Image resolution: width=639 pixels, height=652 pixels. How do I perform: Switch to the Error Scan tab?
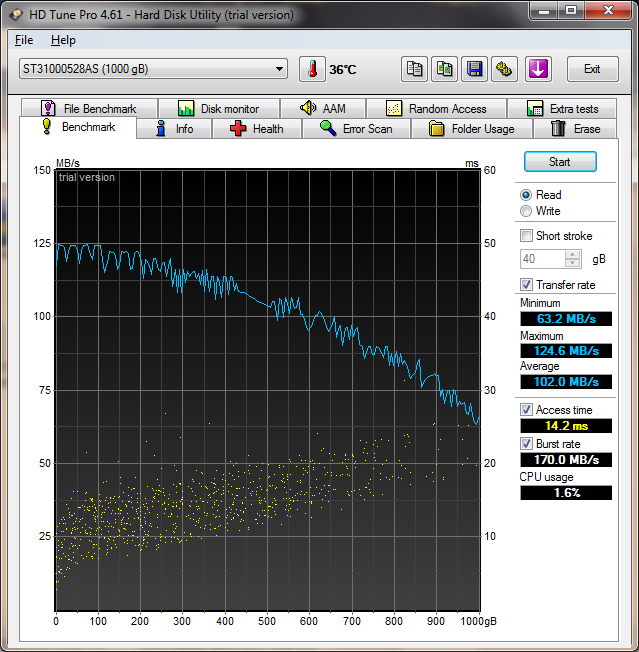click(x=355, y=129)
